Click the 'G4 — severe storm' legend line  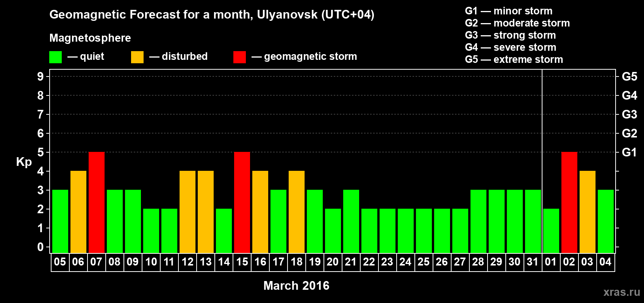511,47
